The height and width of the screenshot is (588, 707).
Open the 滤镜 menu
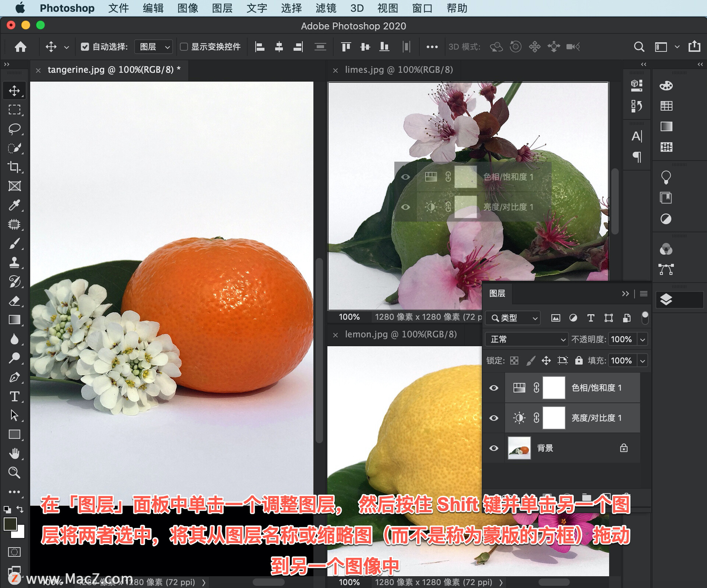pos(326,8)
